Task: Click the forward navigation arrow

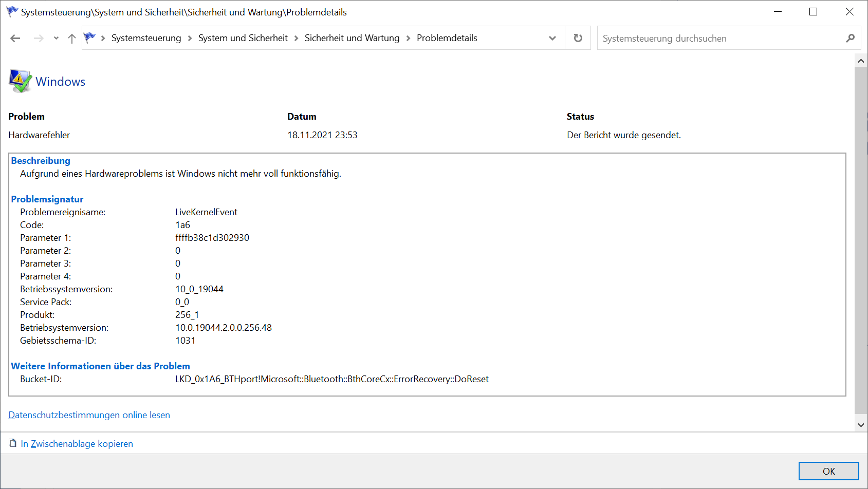Action: click(x=39, y=38)
